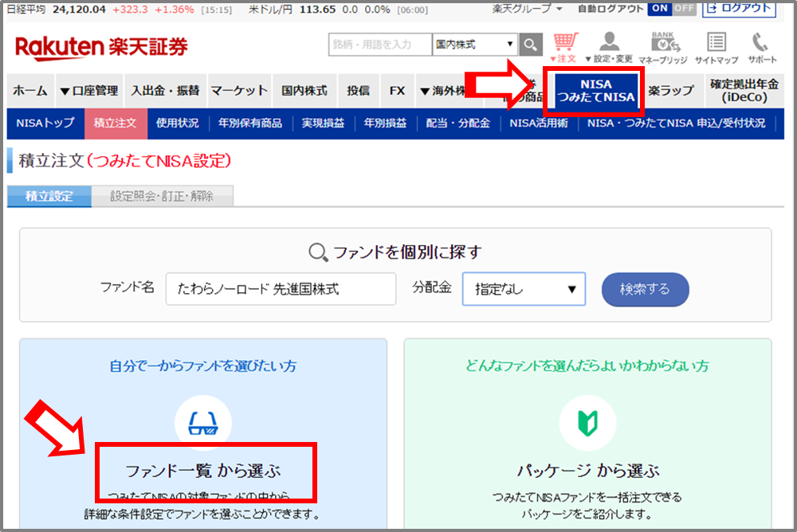Open the 国内株式 search category dropdown
The height and width of the screenshot is (532, 797).
[475, 45]
